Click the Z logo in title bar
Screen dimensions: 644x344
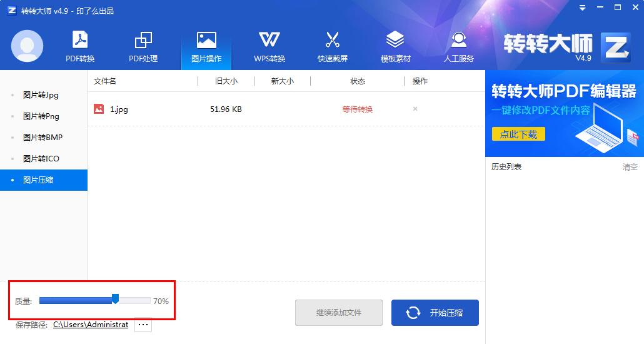click(12, 10)
